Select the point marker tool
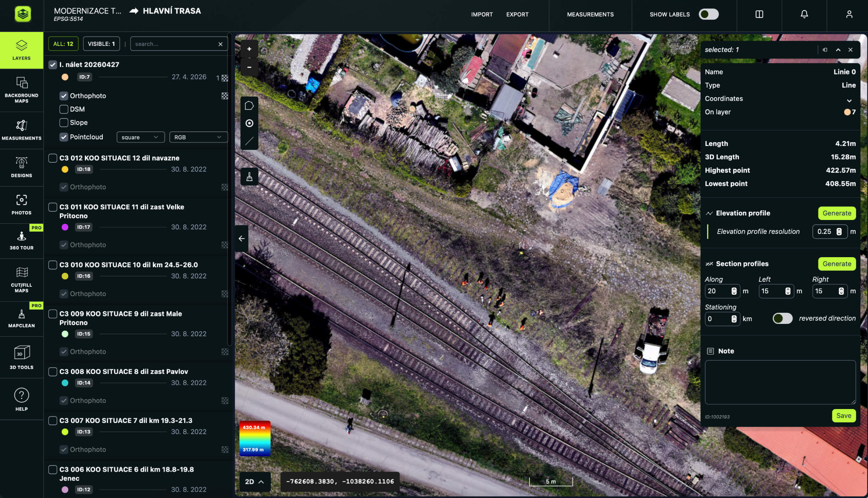Viewport: 868px width, 498px height. pyautogui.click(x=249, y=123)
